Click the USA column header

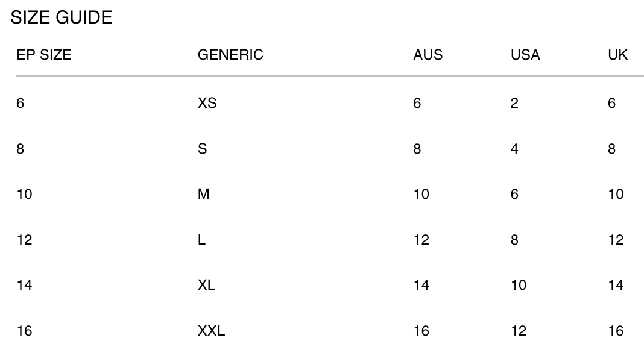tap(525, 55)
